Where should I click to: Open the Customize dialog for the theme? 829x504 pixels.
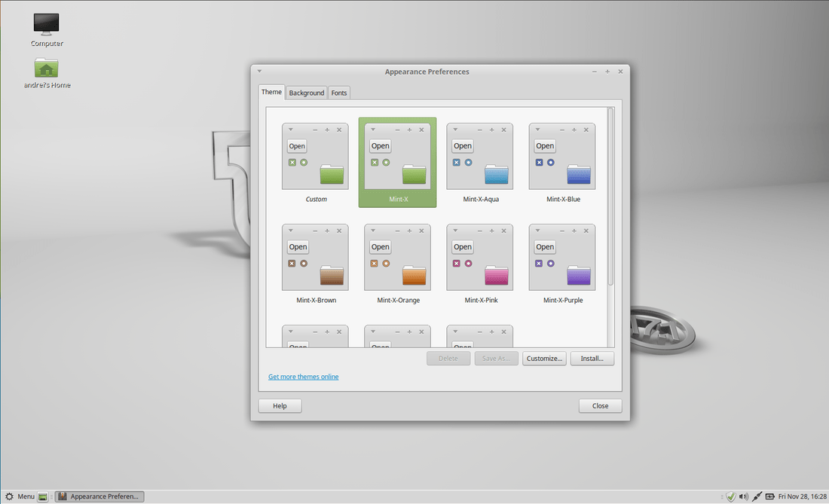544,358
